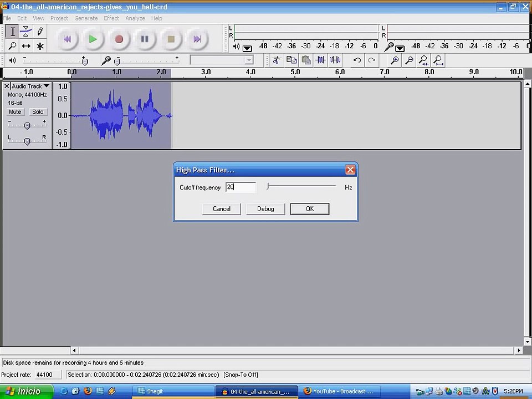Click the Undo arrow icon
This screenshot has width=532, height=399.
(x=357, y=60)
